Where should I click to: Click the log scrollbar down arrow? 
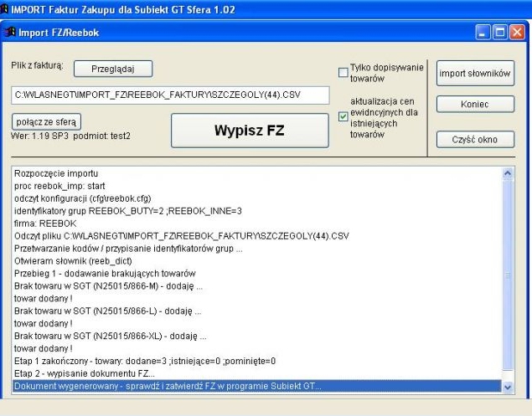pyautogui.click(x=508, y=387)
